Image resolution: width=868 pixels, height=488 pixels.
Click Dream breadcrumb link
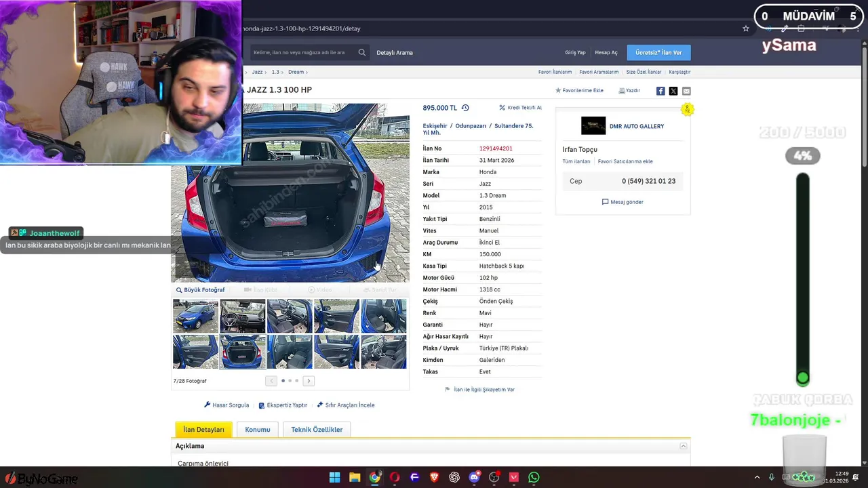pyautogui.click(x=296, y=72)
